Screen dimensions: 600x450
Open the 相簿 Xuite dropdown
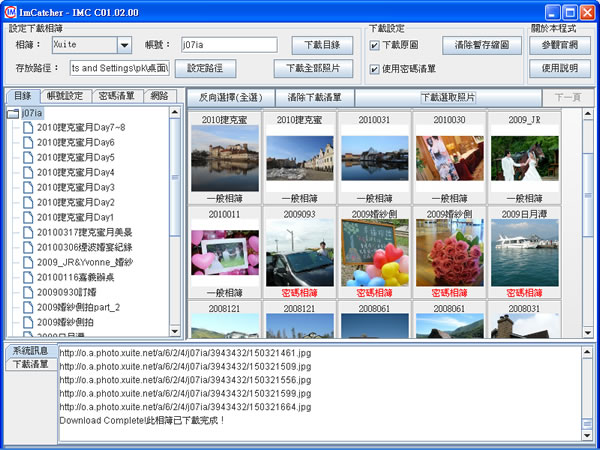point(124,45)
